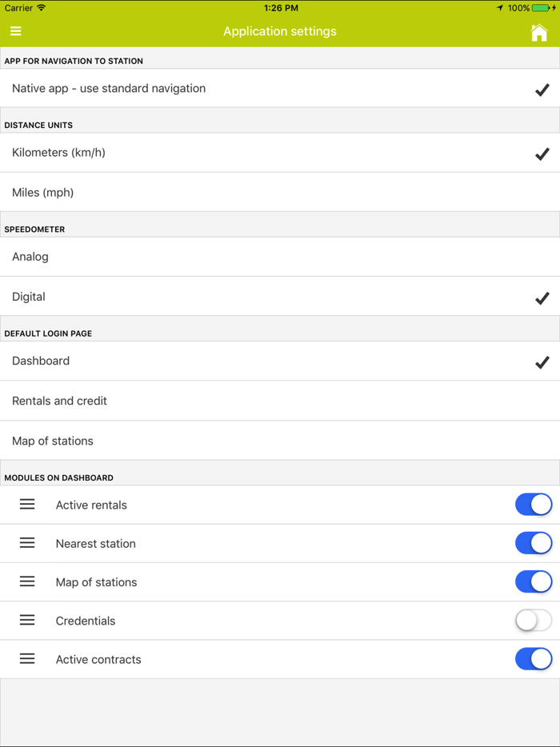Choose Map of stations as login page
Image resolution: width=560 pixels, height=747 pixels.
point(280,441)
